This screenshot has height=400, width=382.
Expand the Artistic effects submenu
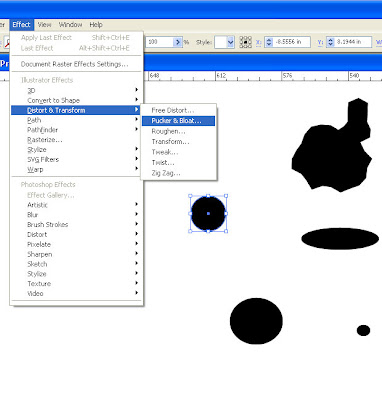tap(76, 205)
